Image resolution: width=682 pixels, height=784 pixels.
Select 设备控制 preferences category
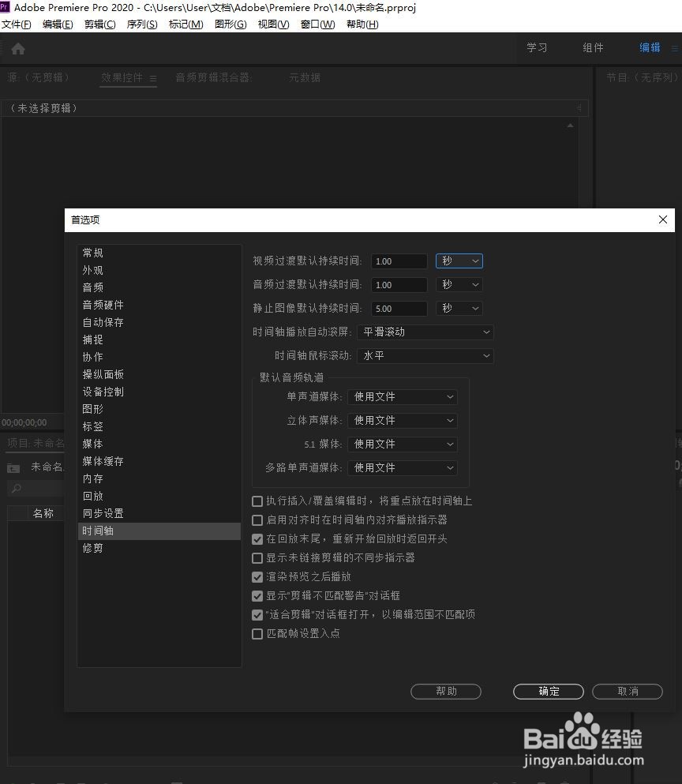159,392
